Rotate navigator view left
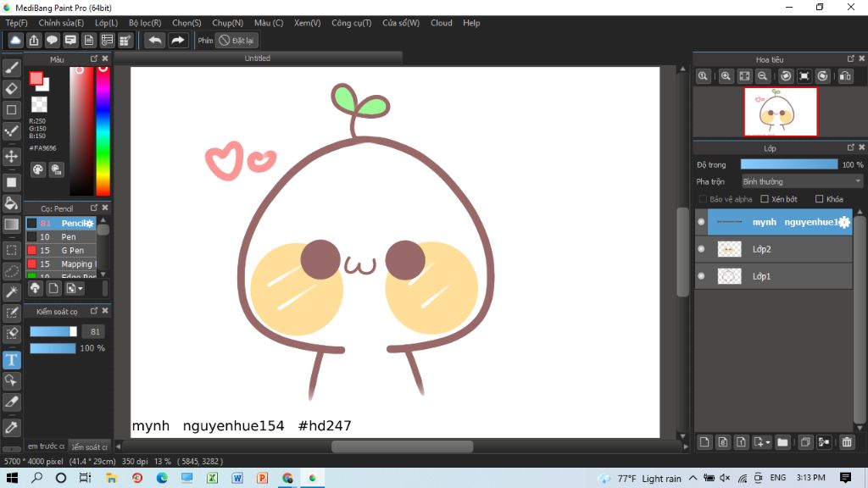 pyautogui.click(x=786, y=76)
